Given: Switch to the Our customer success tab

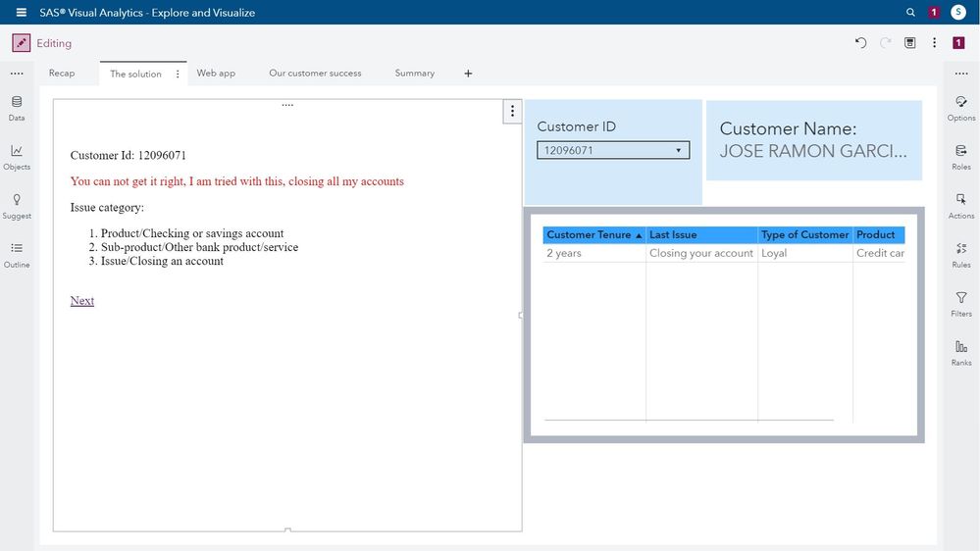Looking at the screenshot, I should click(315, 74).
